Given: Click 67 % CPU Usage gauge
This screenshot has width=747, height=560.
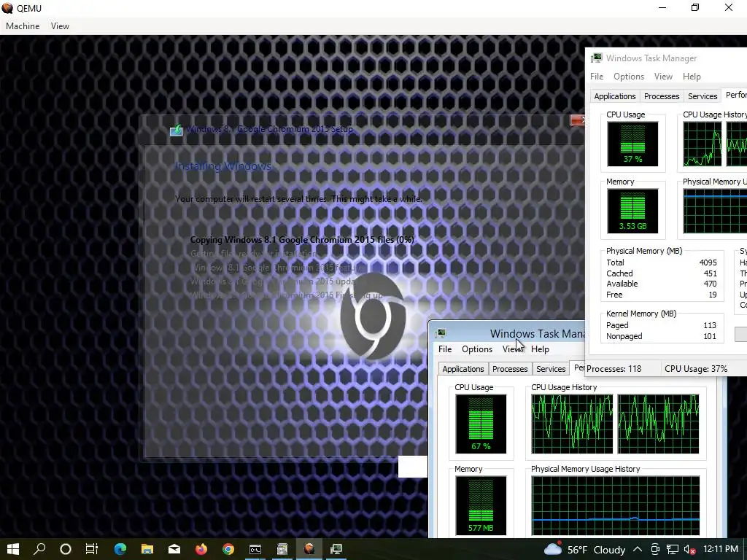Looking at the screenshot, I should point(481,424).
